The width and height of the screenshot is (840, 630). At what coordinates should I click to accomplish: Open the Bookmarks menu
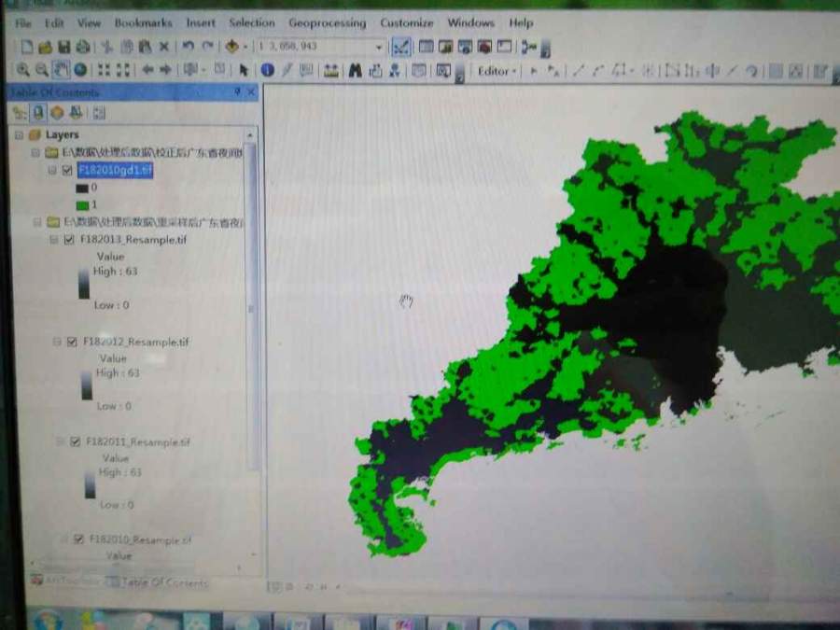(143, 23)
